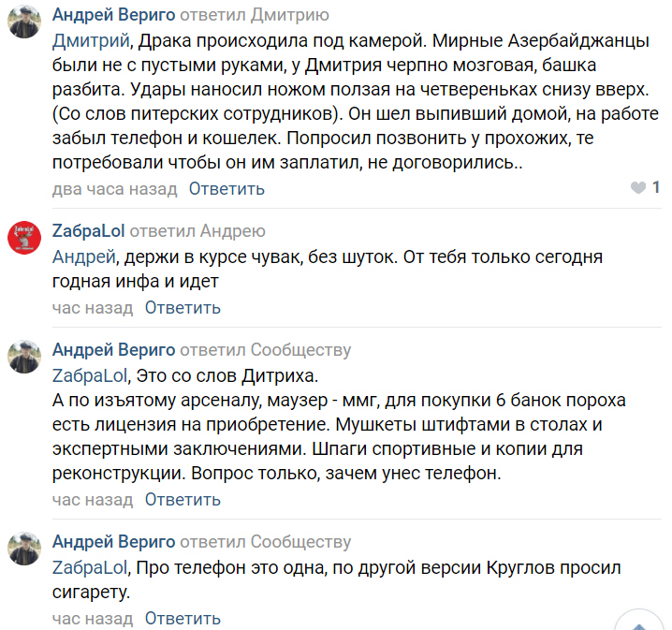Reply to the comment about the fight
The image size is (672, 630).
point(226,189)
